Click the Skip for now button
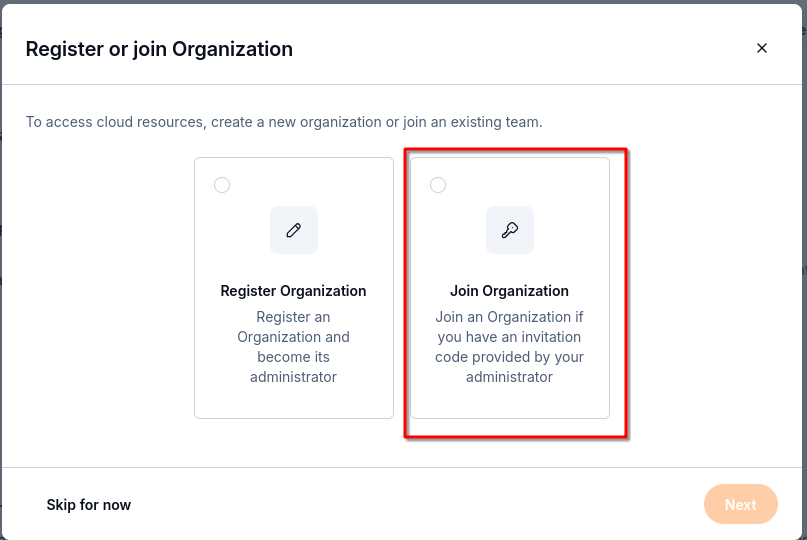The width and height of the screenshot is (807, 540). (89, 504)
